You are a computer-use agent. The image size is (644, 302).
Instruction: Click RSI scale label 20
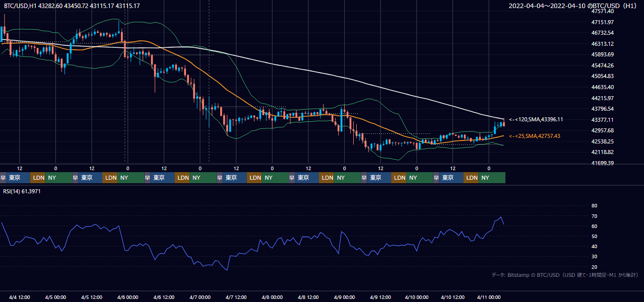tap(594, 267)
